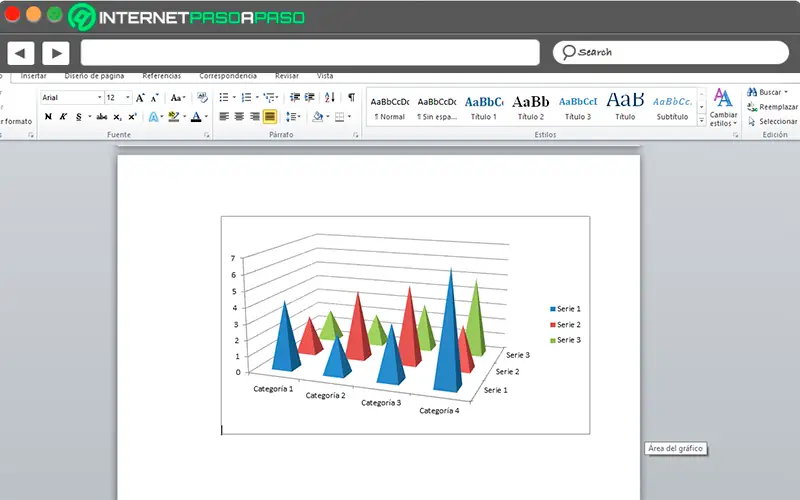
Task: Click the forward arrow navigation button
Action: click(x=56, y=53)
